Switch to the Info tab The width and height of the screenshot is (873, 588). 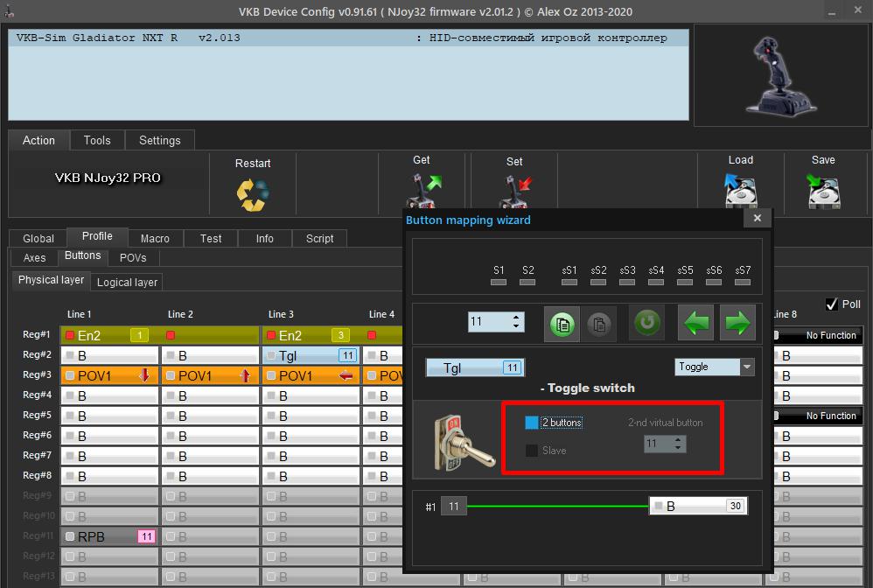264,238
